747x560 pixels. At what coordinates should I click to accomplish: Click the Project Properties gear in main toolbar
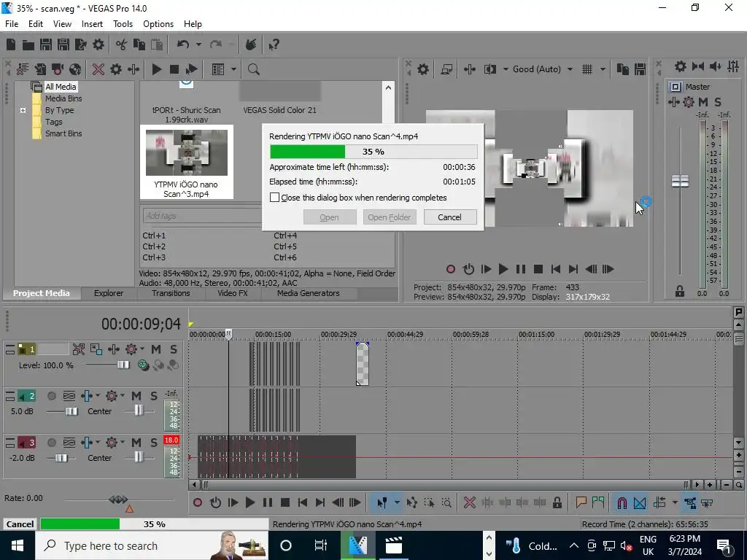click(x=98, y=44)
